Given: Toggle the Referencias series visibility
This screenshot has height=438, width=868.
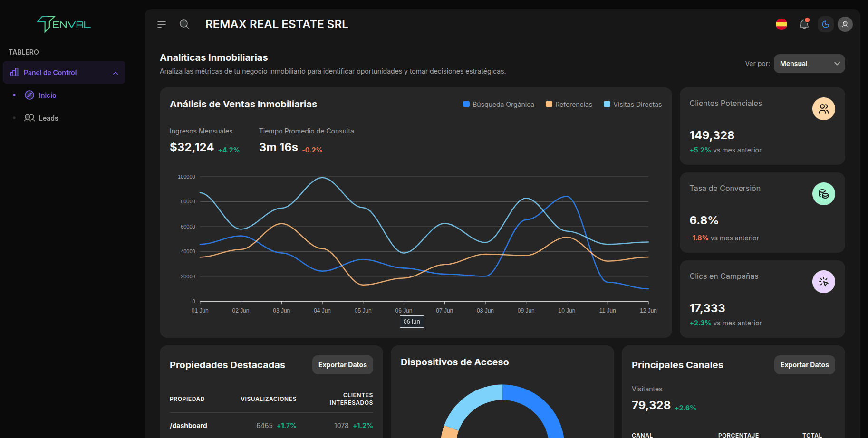Looking at the screenshot, I should [569, 104].
